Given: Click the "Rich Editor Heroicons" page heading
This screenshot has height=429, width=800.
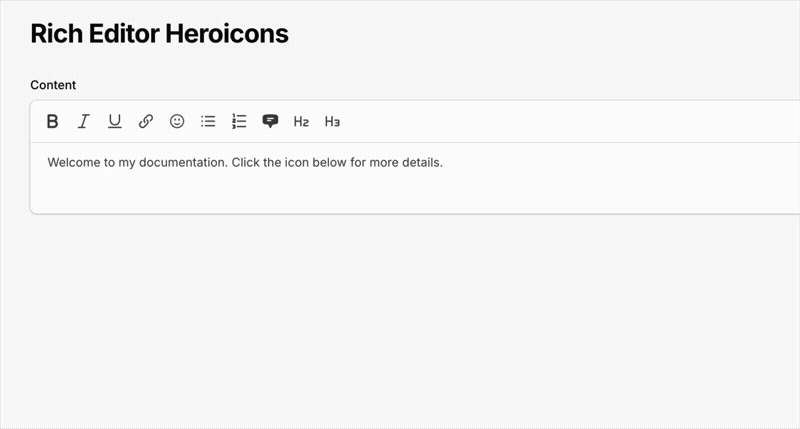Looking at the screenshot, I should [x=159, y=34].
